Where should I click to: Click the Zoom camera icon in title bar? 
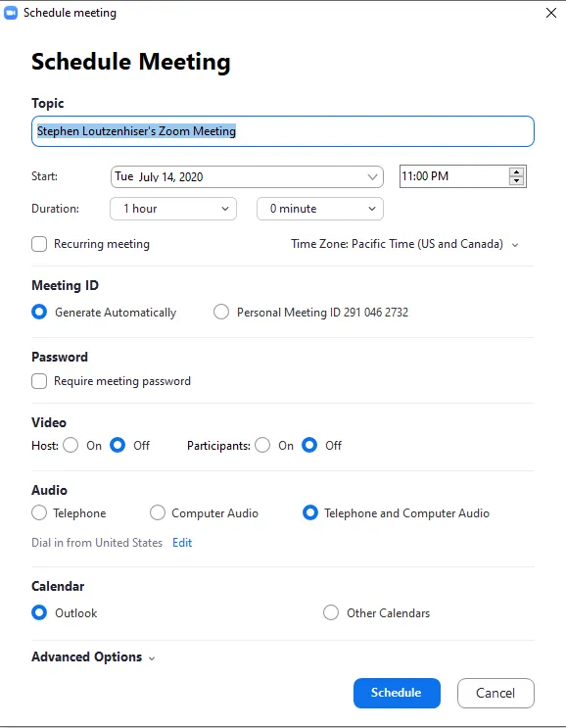point(10,13)
